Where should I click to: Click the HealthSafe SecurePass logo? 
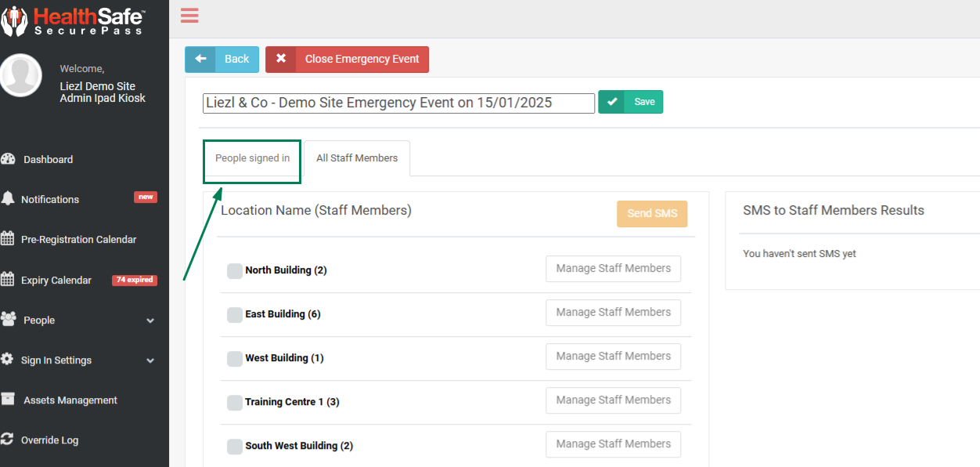[x=74, y=20]
